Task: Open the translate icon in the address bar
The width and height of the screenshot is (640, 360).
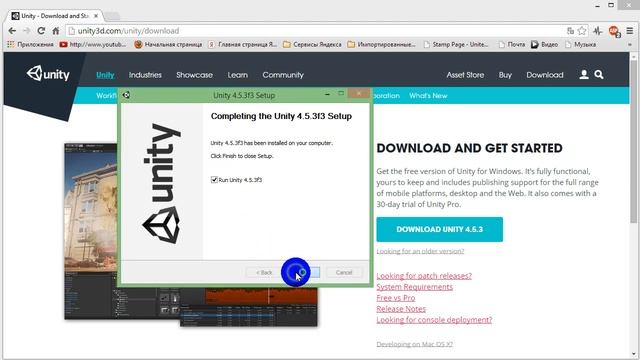Action: (570, 31)
